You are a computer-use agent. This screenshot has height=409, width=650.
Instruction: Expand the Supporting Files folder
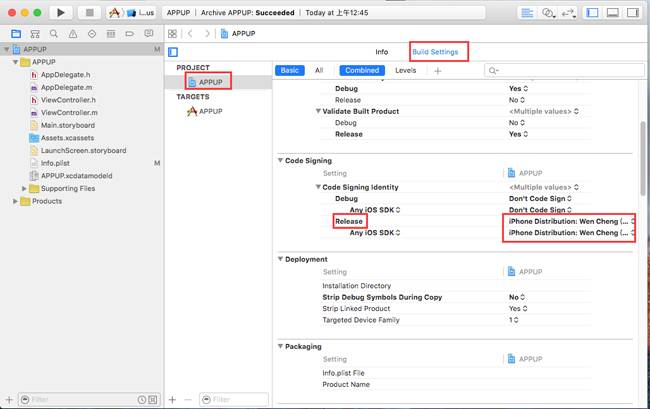pyautogui.click(x=24, y=189)
